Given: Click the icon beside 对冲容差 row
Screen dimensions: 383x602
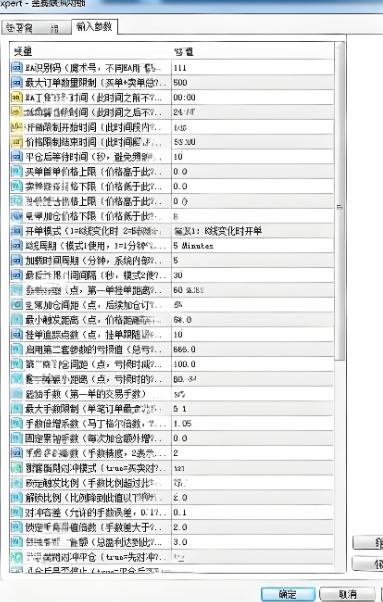Looking at the screenshot, I should point(17,512).
